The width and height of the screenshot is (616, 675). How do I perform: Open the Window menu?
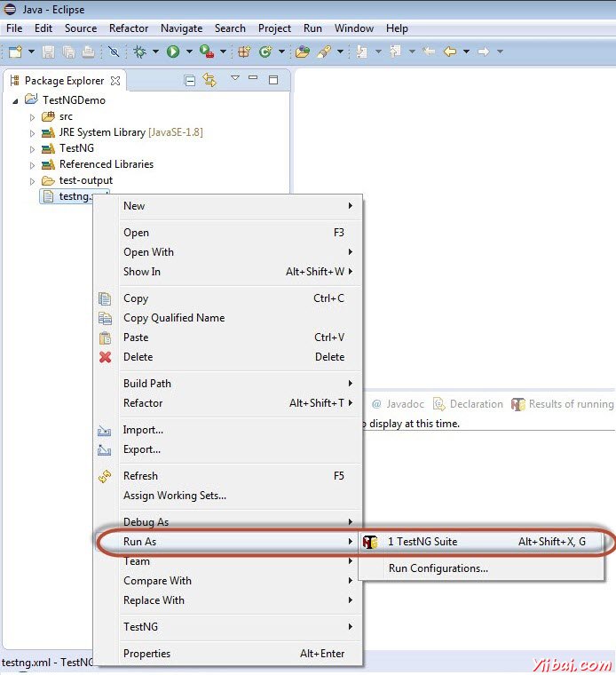pyautogui.click(x=354, y=28)
